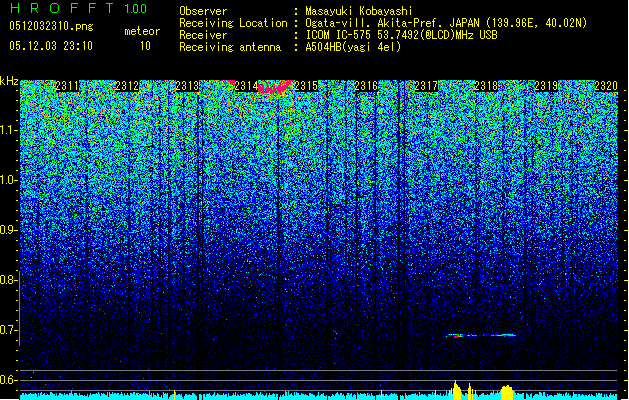Click the Receiving Location label
The height and width of the screenshot is (400, 629).
click(233, 23)
